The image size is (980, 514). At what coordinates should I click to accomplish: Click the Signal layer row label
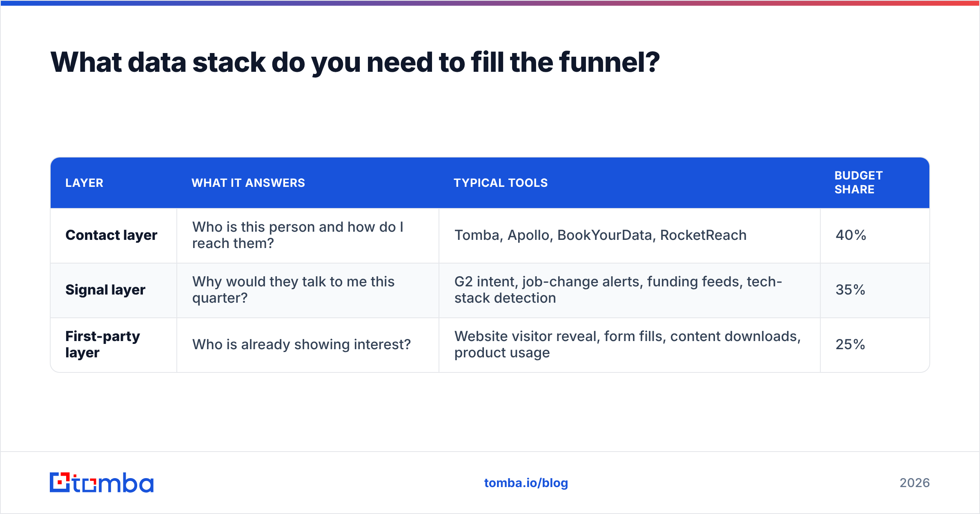105,290
